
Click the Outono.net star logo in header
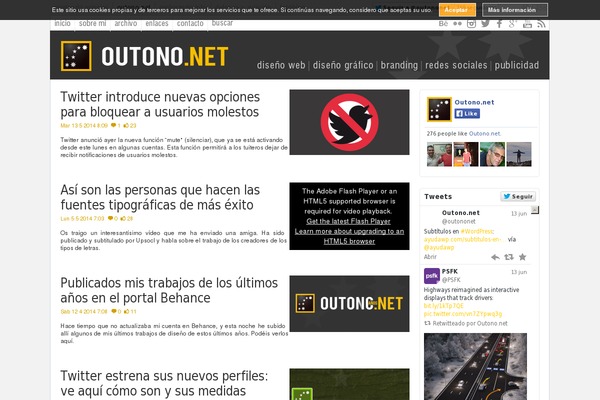(76, 56)
